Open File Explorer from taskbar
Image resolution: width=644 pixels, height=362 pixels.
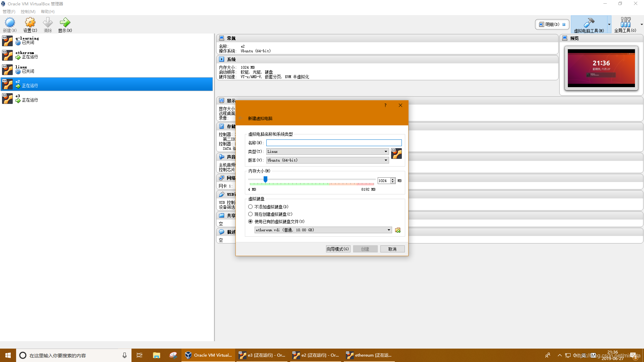(156, 355)
